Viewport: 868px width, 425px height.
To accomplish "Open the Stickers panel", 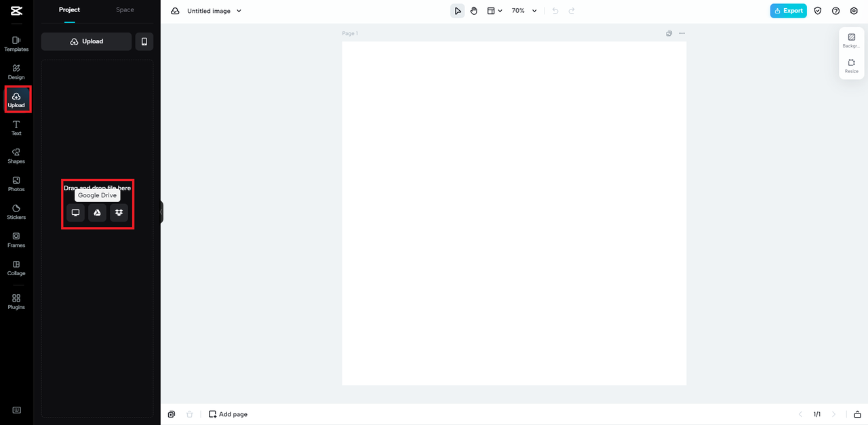I will point(16,212).
